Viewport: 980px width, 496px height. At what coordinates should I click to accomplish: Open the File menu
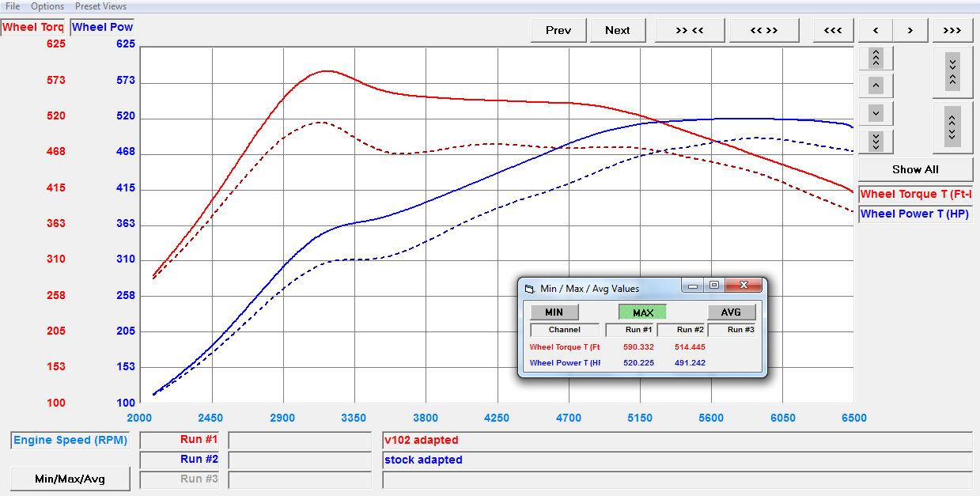pyautogui.click(x=13, y=6)
